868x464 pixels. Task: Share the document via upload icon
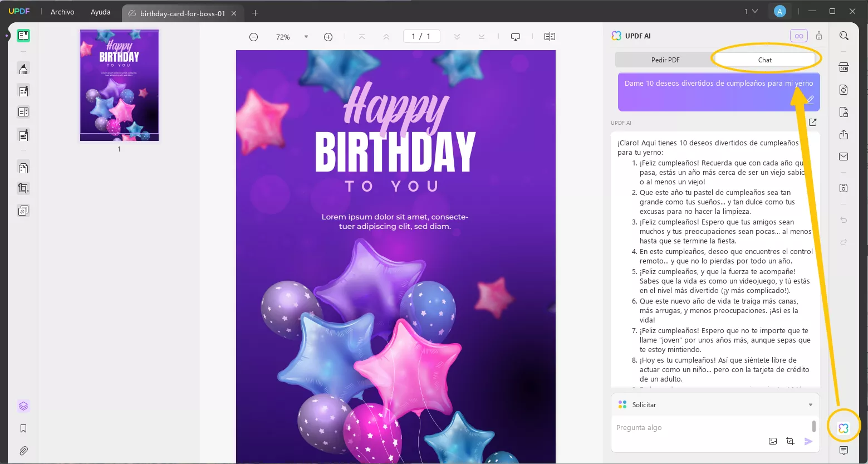[844, 135]
